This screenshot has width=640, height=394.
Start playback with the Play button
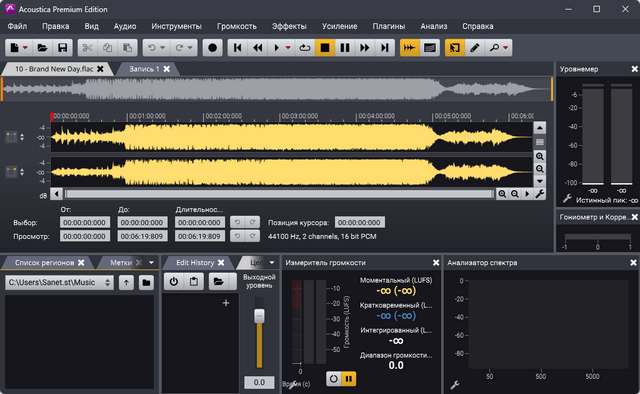coord(276,48)
